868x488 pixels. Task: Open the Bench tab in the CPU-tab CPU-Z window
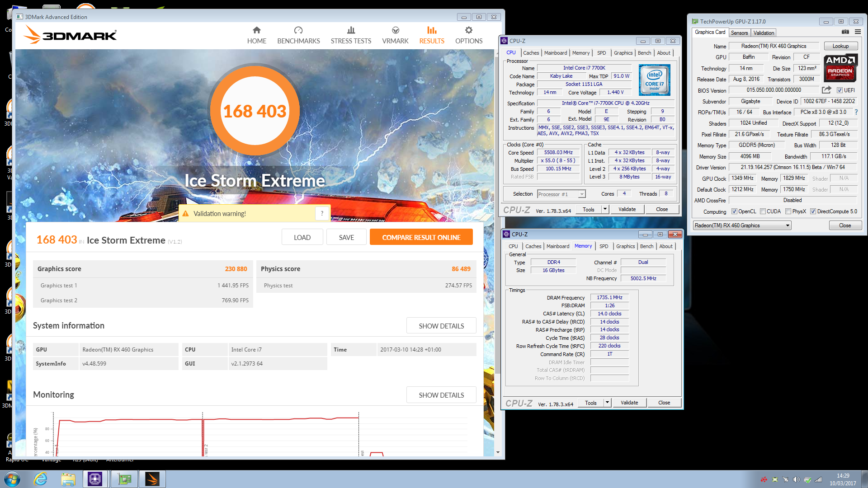(x=644, y=53)
